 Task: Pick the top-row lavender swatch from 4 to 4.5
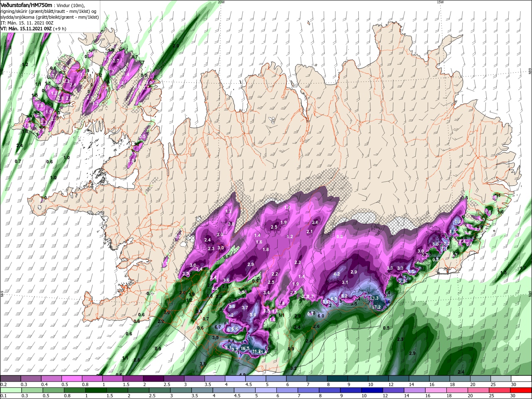(x=235, y=379)
